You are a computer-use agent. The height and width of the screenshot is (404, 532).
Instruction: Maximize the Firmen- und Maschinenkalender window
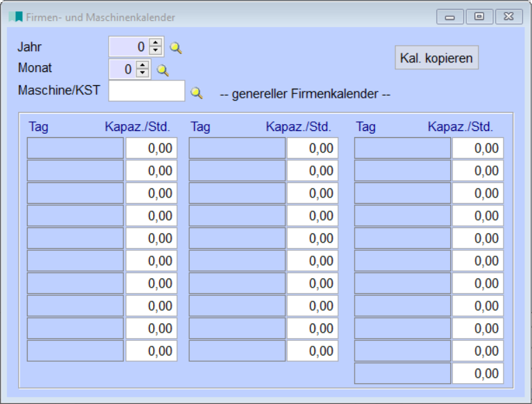[x=479, y=17]
